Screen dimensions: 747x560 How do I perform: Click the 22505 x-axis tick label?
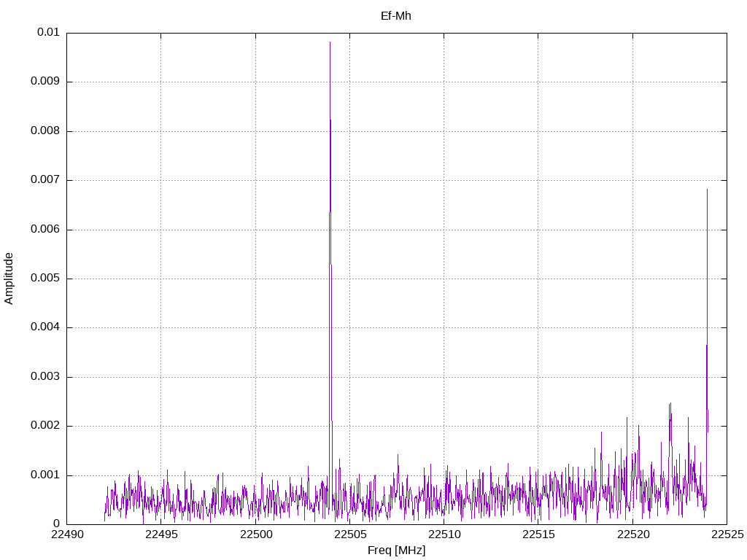click(349, 535)
